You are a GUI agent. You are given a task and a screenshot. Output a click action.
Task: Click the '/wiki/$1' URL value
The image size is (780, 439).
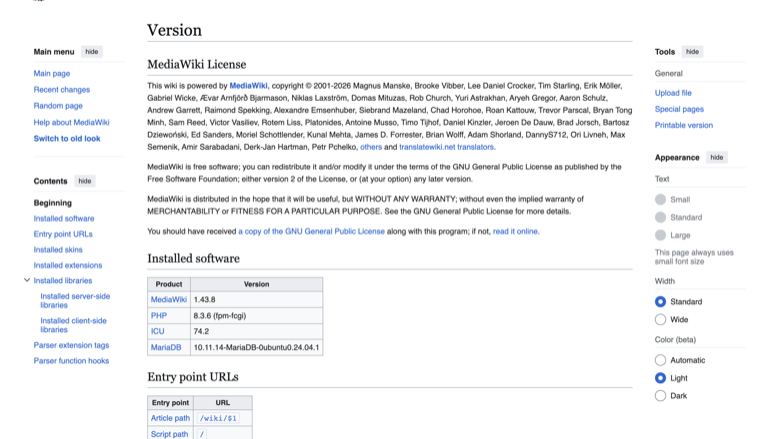218,418
